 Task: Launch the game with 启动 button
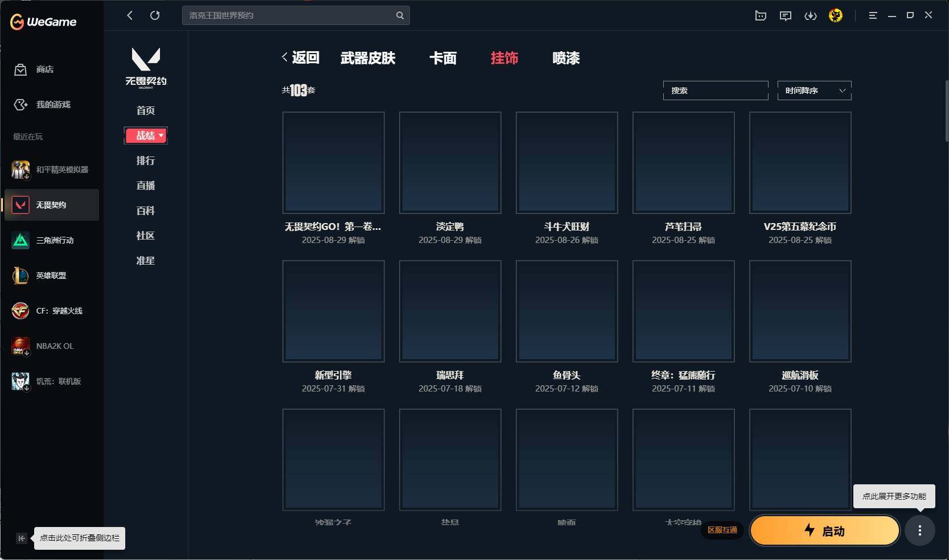pyautogui.click(x=825, y=531)
